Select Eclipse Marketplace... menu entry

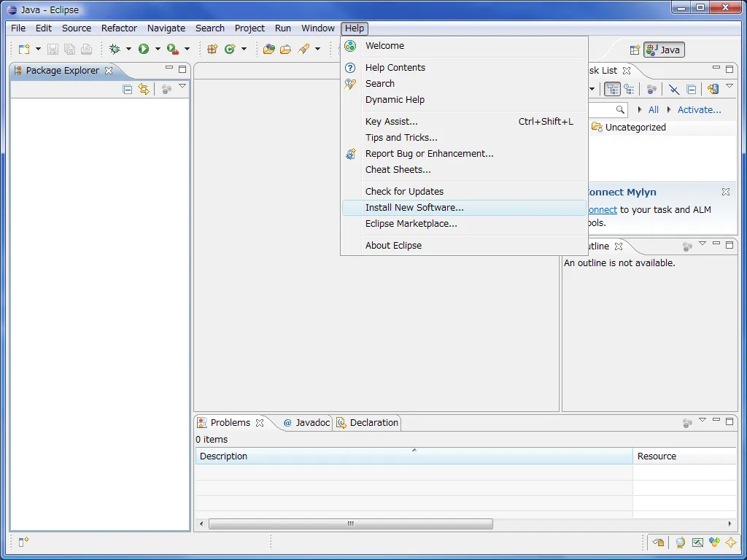click(x=464, y=224)
